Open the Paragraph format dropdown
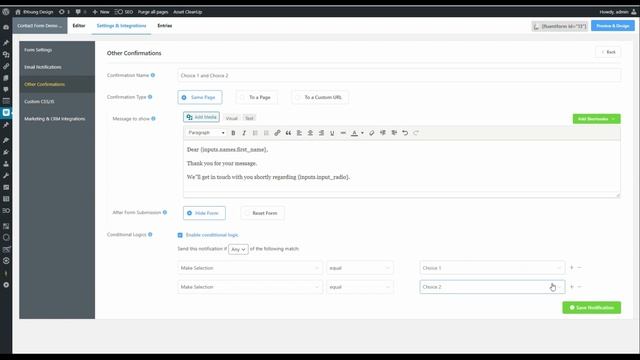 [x=206, y=133]
